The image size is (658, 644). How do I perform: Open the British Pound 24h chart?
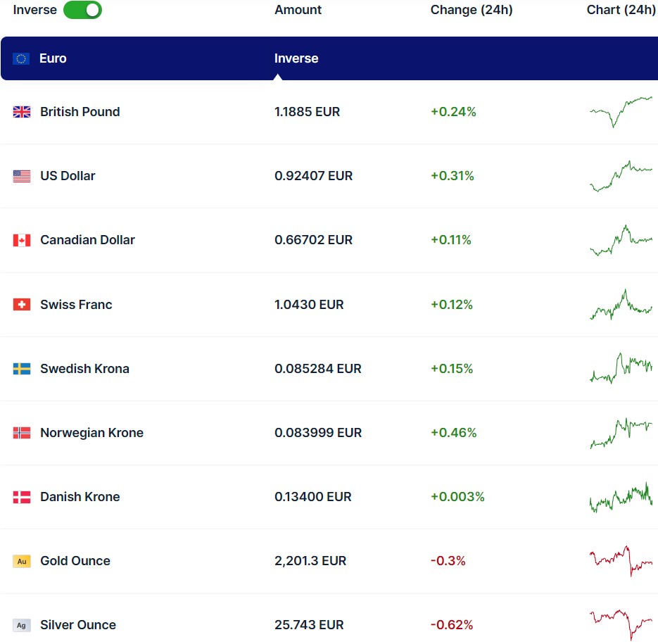[x=621, y=112]
